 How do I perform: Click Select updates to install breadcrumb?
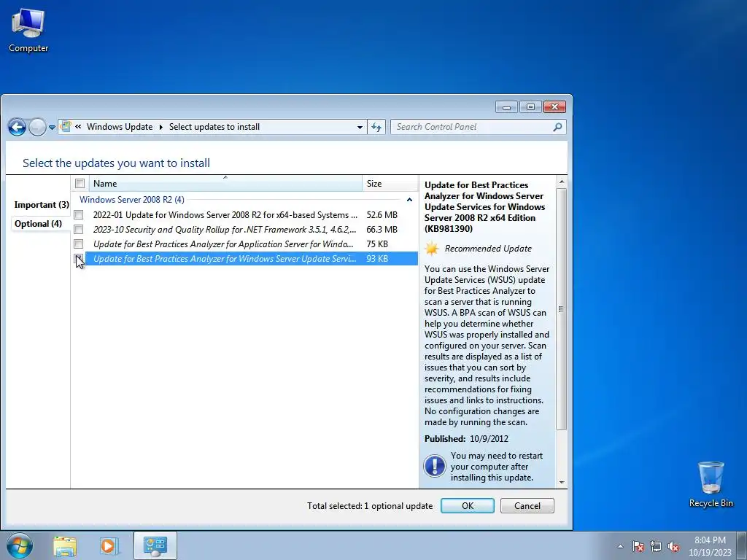(214, 127)
